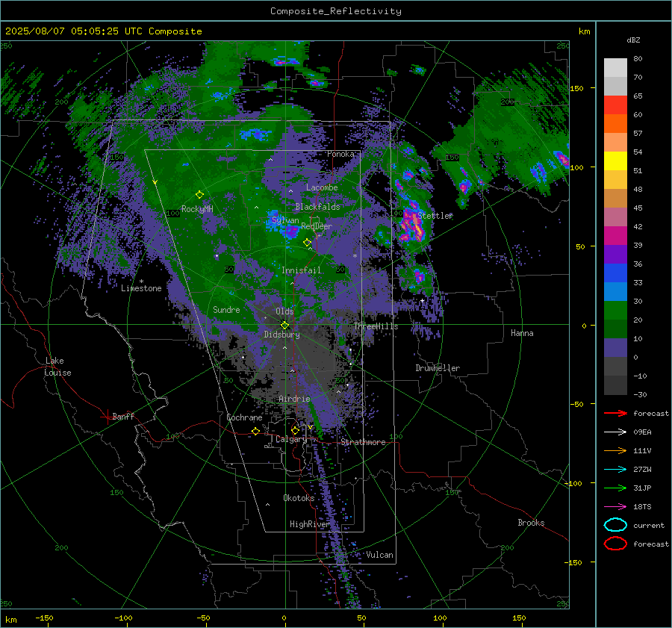Click the asterisk marker above Limestone
The image size is (672, 628).
tap(141, 282)
